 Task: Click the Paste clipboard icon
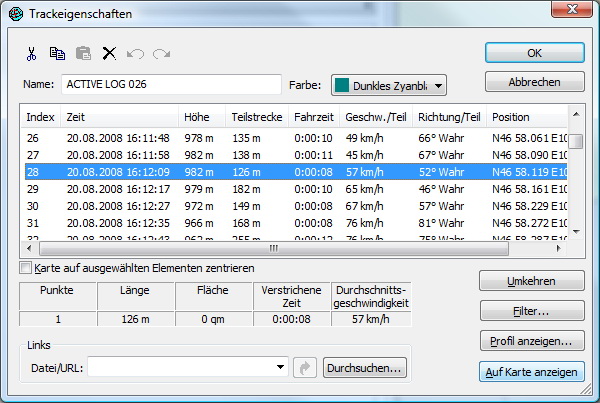point(83,53)
